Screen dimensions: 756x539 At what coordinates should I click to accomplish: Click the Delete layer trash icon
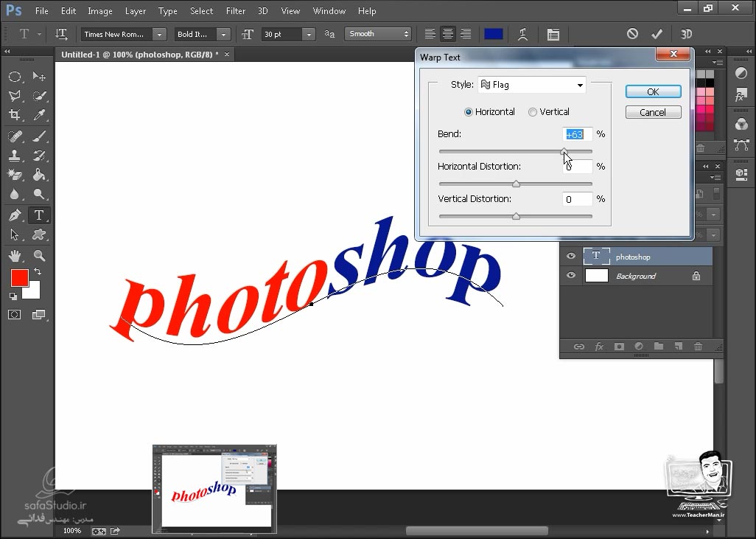click(x=698, y=347)
